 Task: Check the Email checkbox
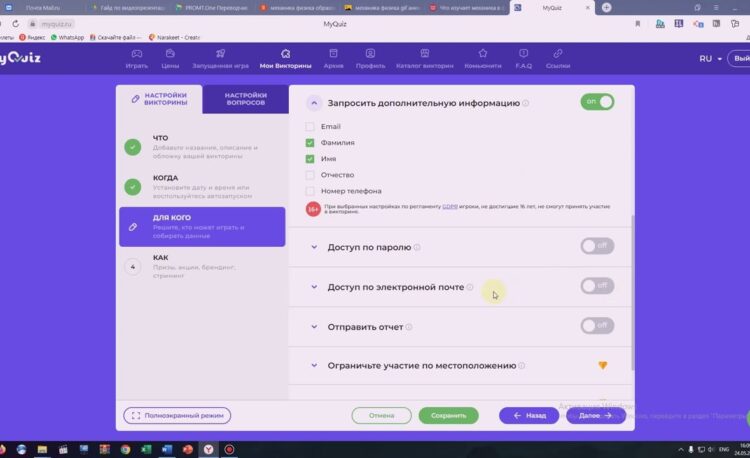(x=311, y=127)
